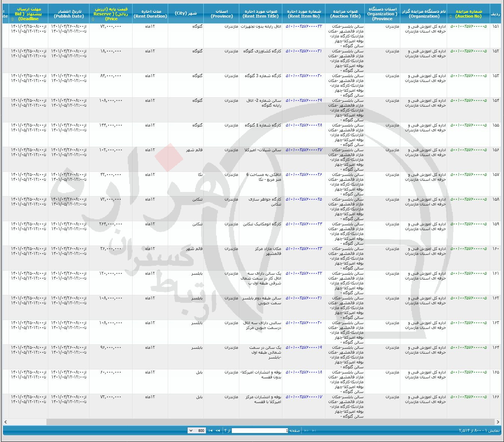Screen dimensions: 504x442
Task: Select the title اتاقکی به مساحت 6 متر مربع - نکا
Action: pos(263,177)
